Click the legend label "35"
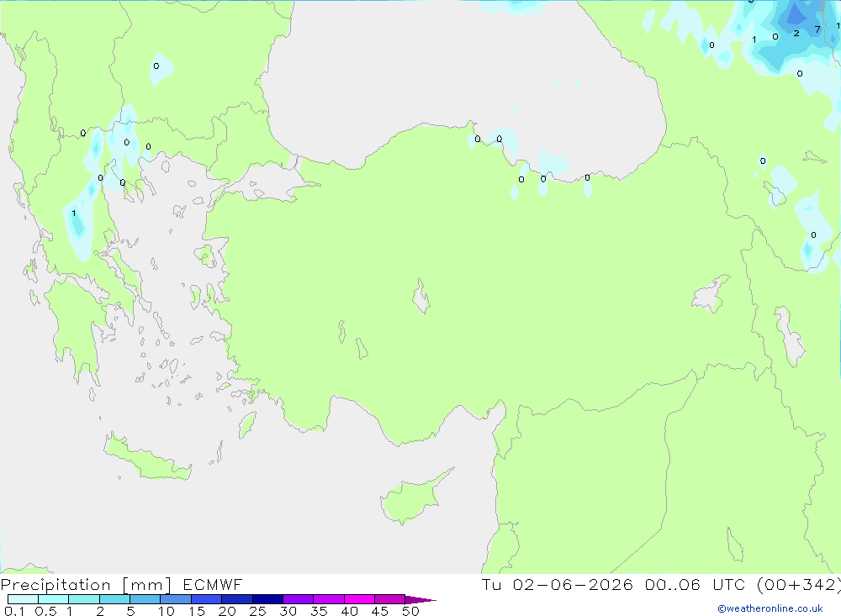Viewport: 841px width, 616px height. point(319,611)
